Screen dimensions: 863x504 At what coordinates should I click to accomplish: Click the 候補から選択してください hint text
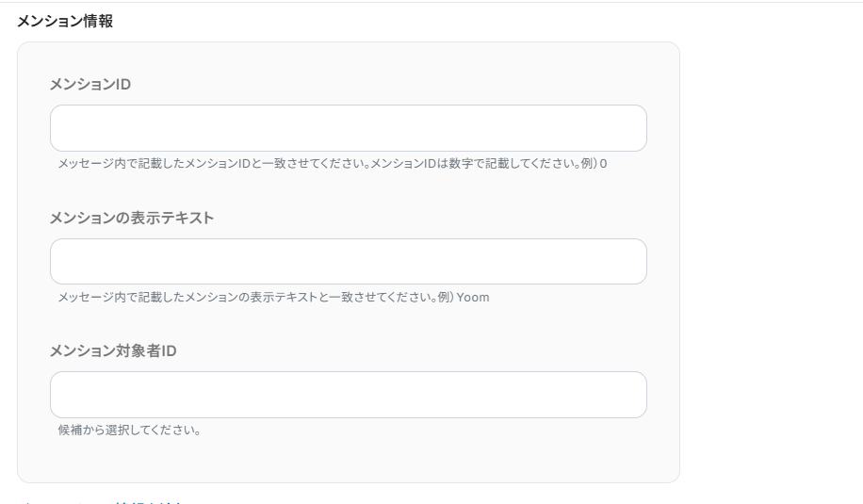(129, 431)
